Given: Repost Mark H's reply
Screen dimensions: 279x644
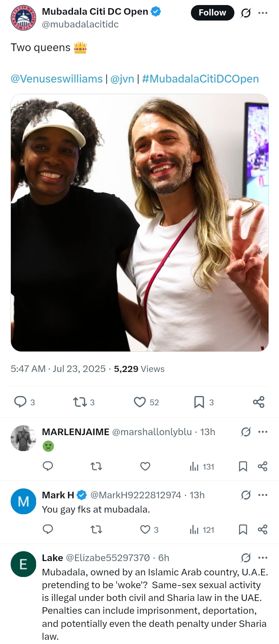Looking at the screenshot, I should click(96, 530).
